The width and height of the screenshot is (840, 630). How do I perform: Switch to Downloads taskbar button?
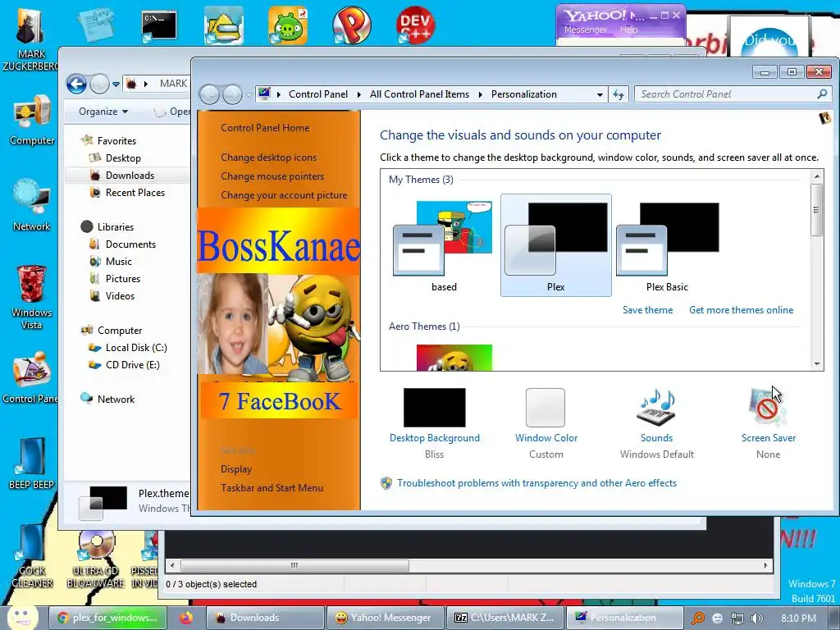(265, 618)
